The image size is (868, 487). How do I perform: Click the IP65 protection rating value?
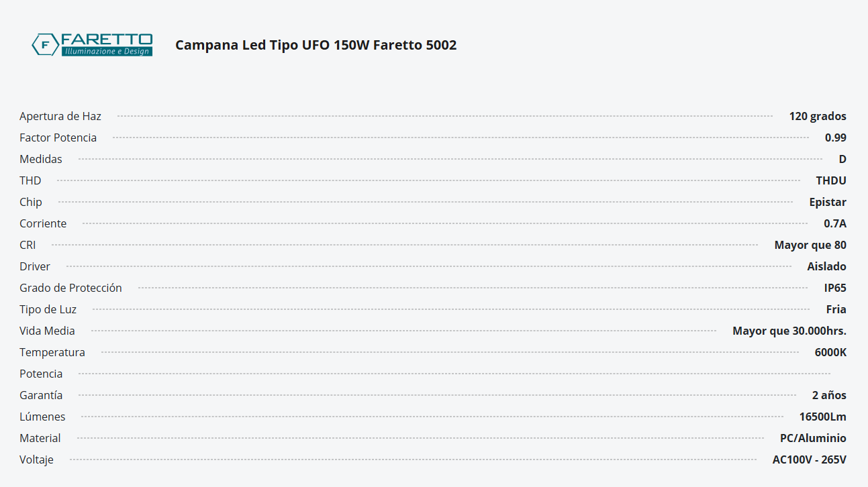tap(834, 288)
